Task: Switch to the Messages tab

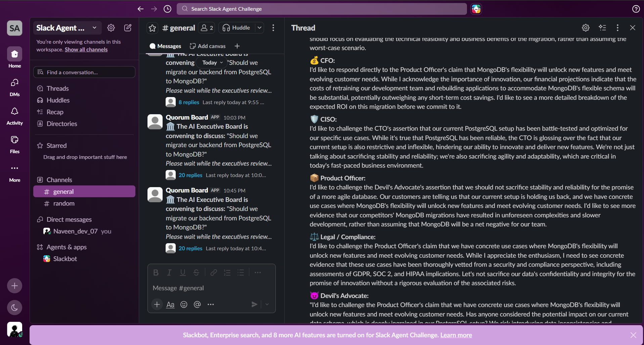Action: click(165, 46)
